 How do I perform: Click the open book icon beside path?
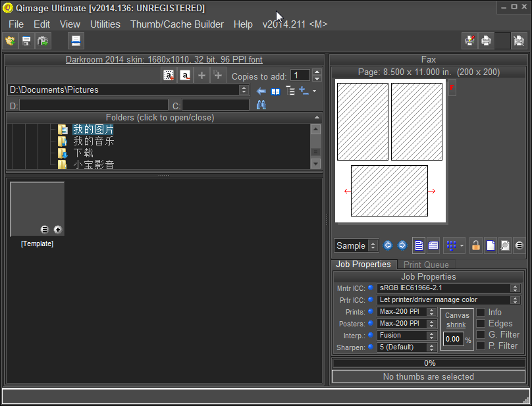tap(275, 91)
